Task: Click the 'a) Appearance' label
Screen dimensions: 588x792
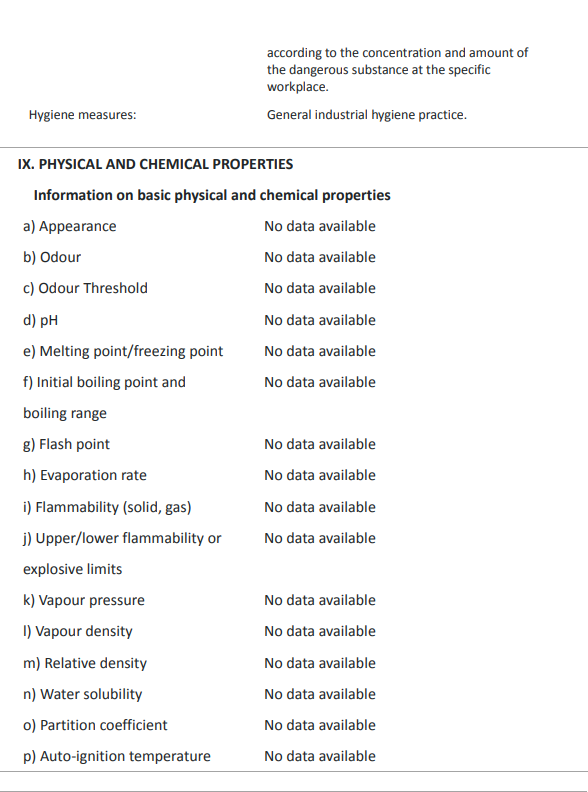Action: (70, 226)
